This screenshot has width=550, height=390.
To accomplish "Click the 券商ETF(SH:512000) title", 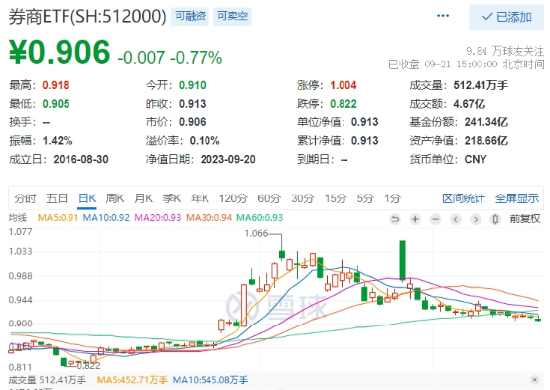I will [x=87, y=16].
